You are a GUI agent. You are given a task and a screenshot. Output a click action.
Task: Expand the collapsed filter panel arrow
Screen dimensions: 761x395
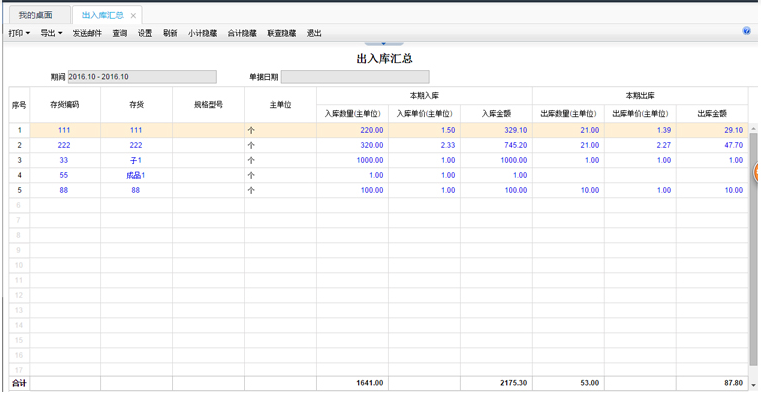383,43
